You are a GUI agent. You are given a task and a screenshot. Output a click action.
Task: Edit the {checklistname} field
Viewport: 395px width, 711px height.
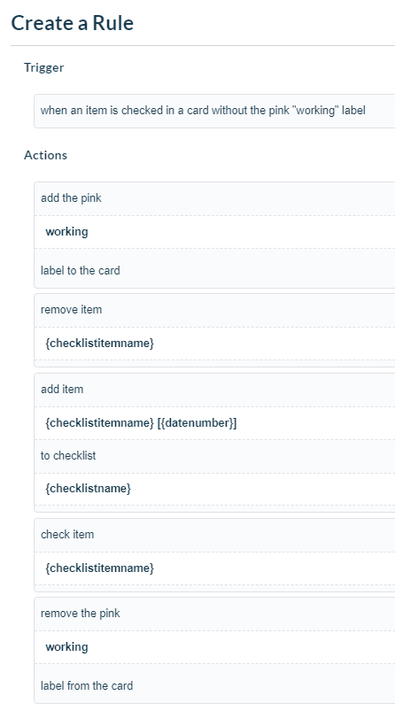[215, 489]
